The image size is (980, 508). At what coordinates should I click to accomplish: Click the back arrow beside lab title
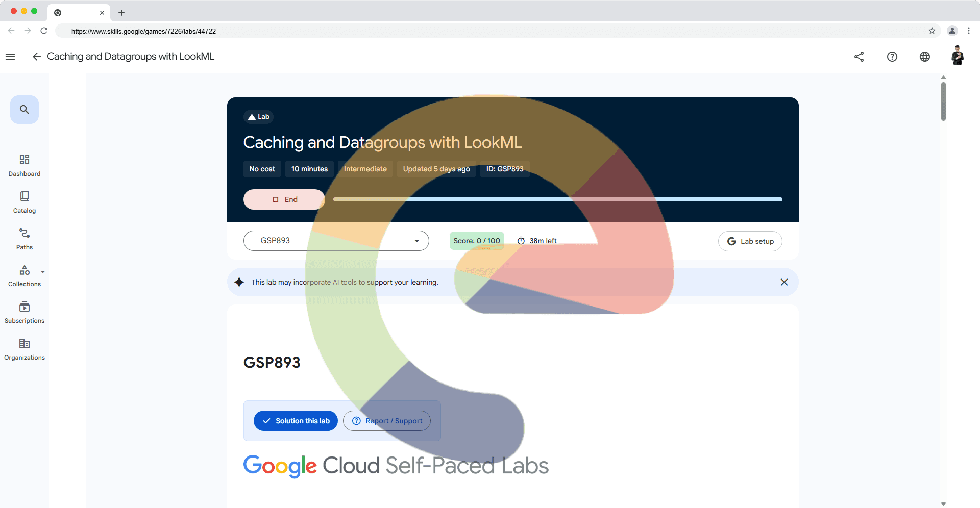coord(36,57)
